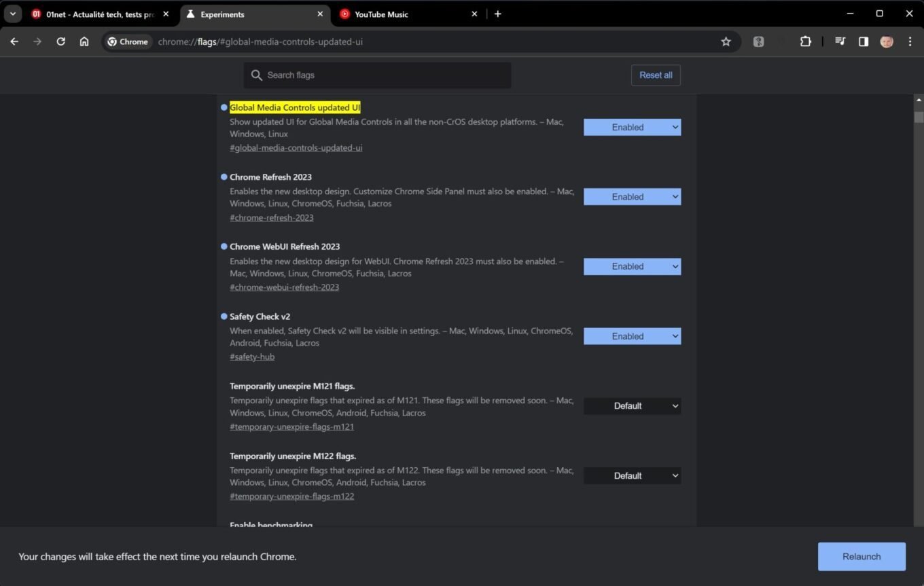Click the Chrome Refresh 2023 heading
The image size is (924, 586).
[270, 177]
